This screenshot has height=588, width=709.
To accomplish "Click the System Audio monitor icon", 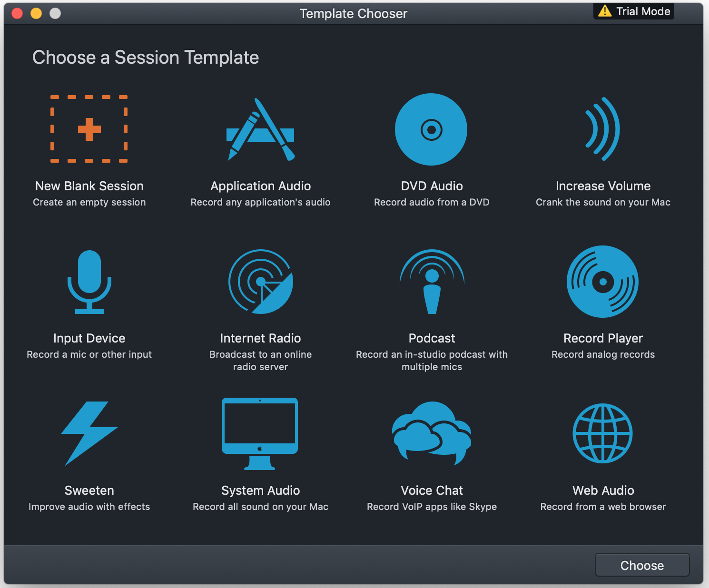I will point(260,434).
